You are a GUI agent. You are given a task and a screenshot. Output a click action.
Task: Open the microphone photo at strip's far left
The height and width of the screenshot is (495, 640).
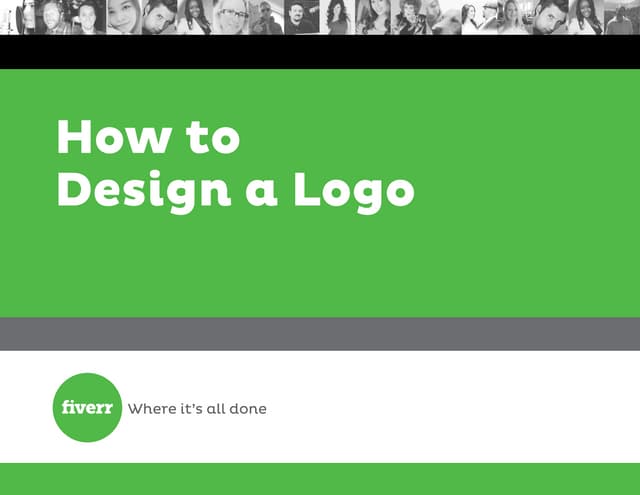pos(18,17)
